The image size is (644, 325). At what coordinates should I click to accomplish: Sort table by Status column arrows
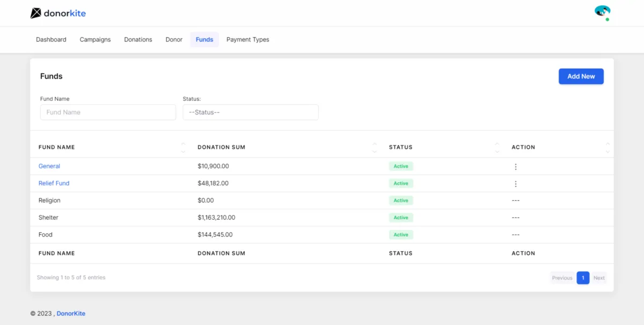tap(497, 147)
